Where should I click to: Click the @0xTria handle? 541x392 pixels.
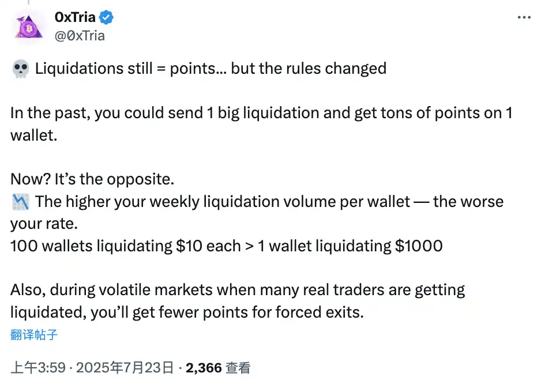pos(80,35)
